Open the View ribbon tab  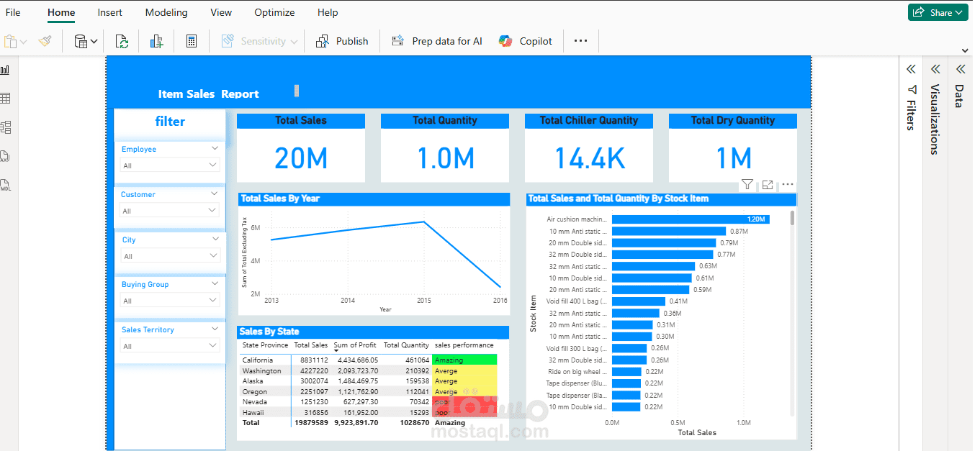(x=221, y=12)
